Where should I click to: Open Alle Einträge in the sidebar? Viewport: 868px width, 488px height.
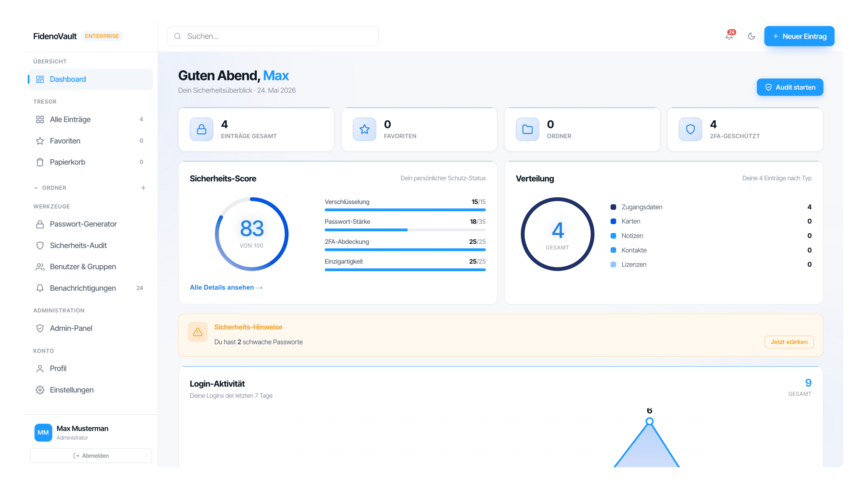[91, 119]
